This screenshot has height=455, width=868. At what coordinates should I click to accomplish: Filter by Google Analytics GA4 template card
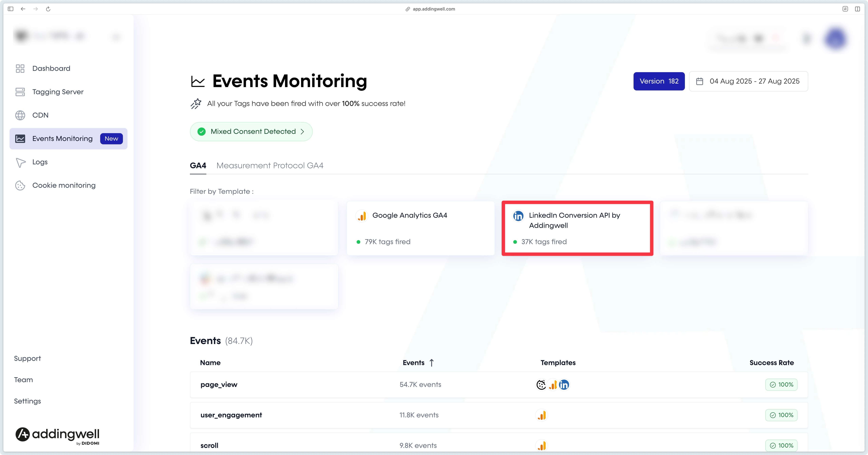point(420,228)
